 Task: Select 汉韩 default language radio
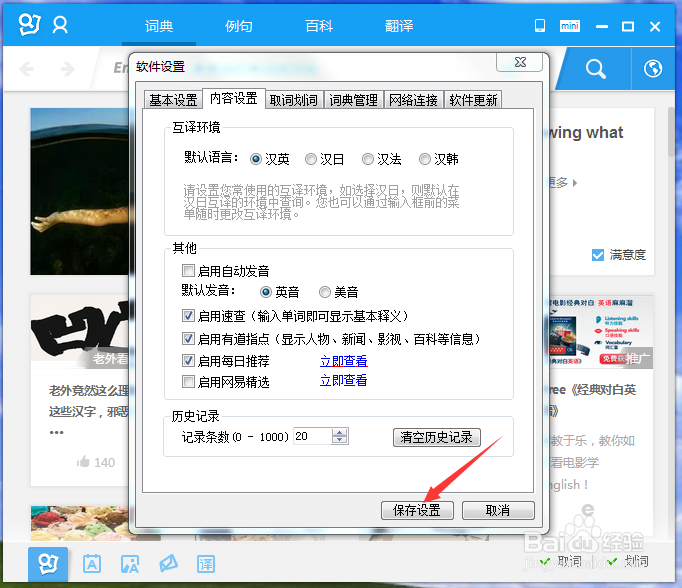click(425, 159)
